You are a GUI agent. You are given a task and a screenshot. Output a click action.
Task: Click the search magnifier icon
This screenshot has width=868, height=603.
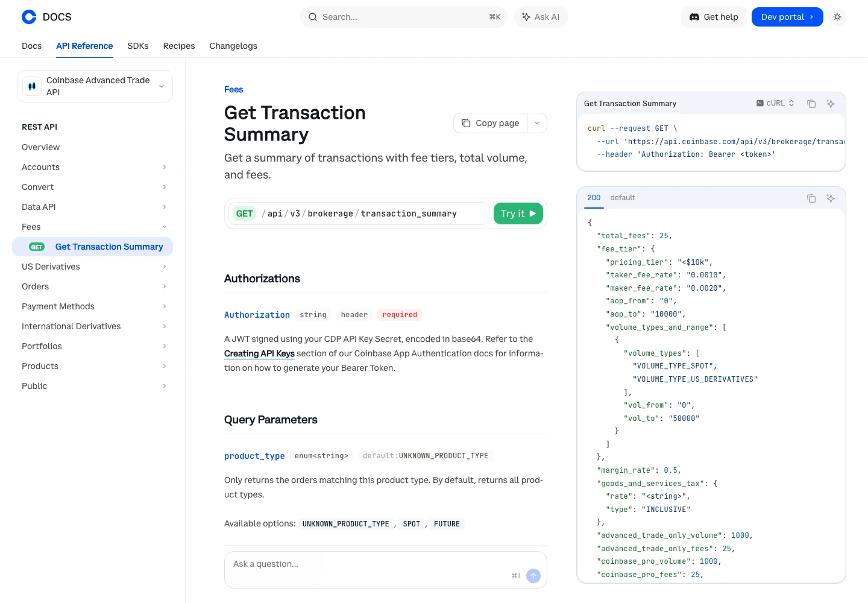tap(313, 17)
